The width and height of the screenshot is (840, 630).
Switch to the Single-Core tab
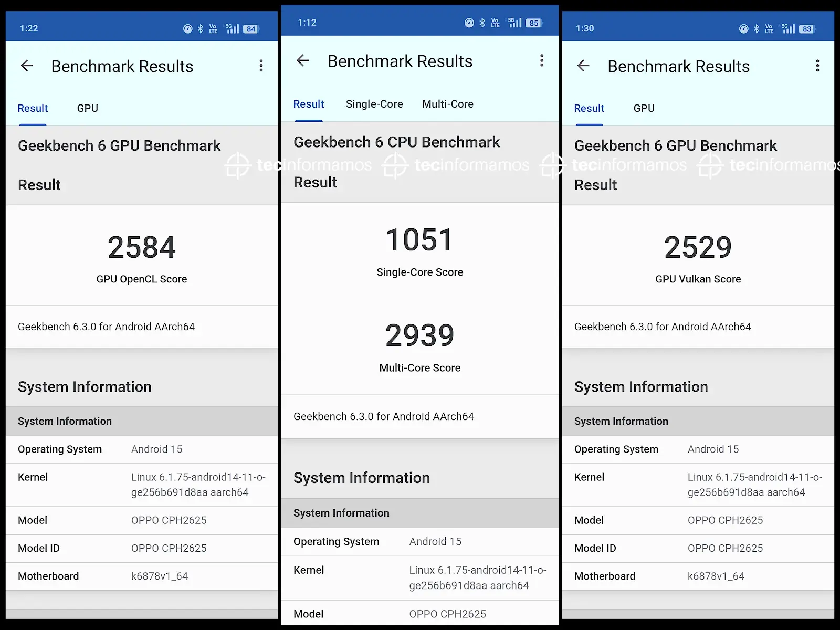374,104
